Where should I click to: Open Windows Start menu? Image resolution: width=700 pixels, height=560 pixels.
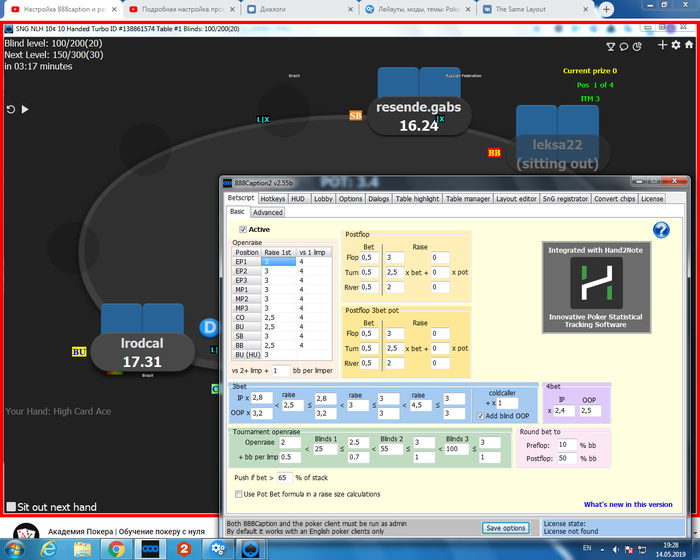click(x=14, y=549)
